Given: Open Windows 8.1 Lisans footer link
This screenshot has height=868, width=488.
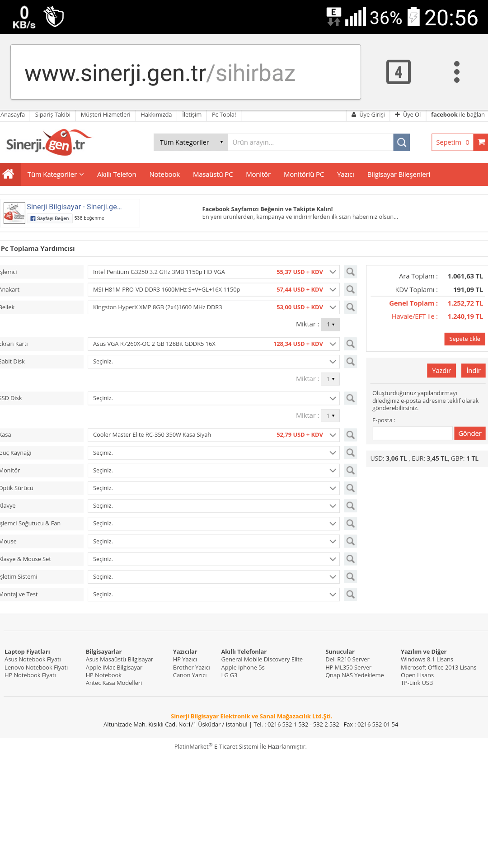Looking at the screenshot, I should 427,660.
